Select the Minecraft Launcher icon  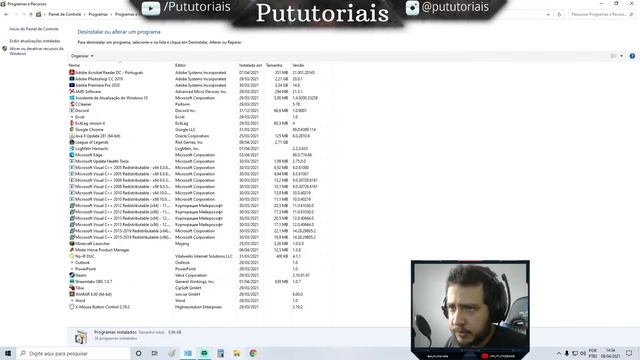pyautogui.click(x=72, y=243)
